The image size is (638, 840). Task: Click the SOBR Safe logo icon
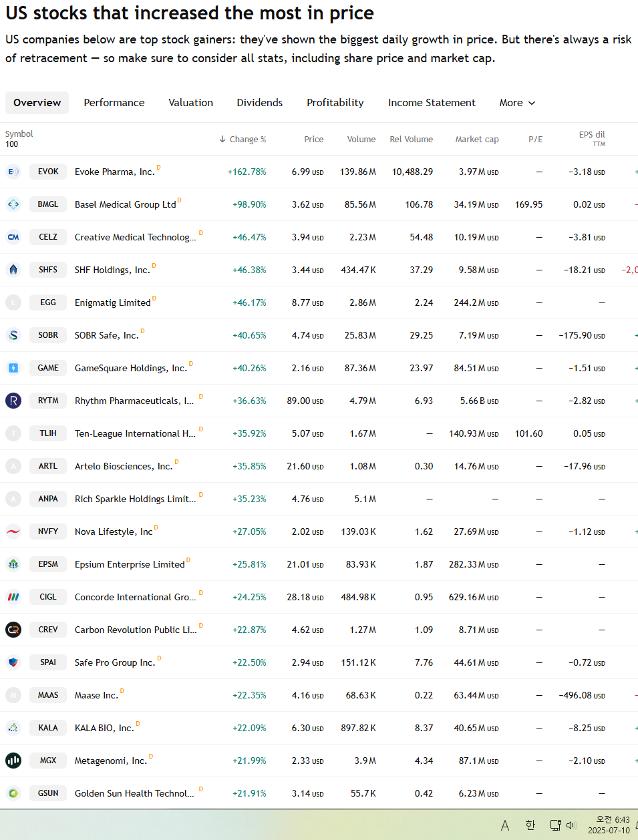pos(13,335)
